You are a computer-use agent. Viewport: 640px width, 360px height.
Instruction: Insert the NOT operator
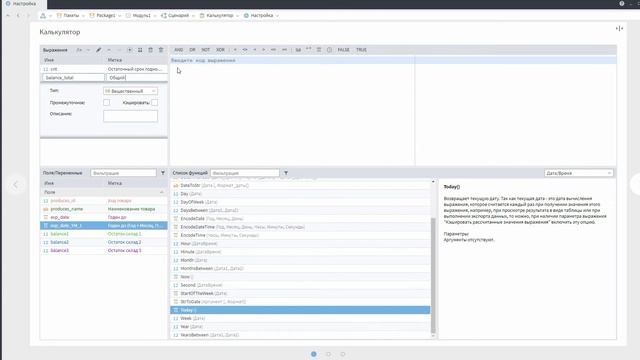pyautogui.click(x=206, y=50)
